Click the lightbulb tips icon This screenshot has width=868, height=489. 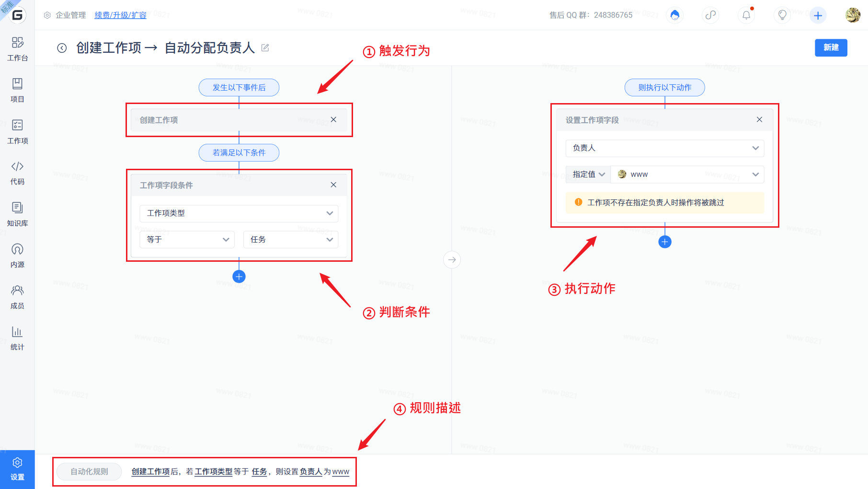point(782,15)
